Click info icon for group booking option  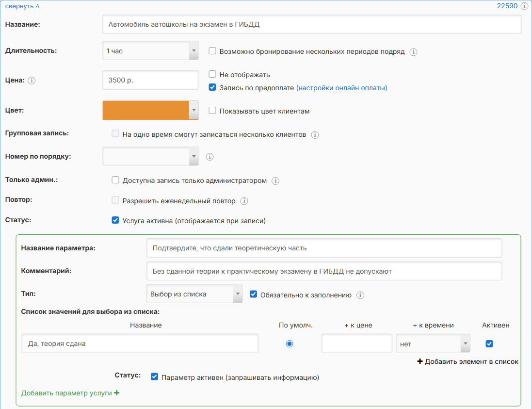(x=315, y=135)
